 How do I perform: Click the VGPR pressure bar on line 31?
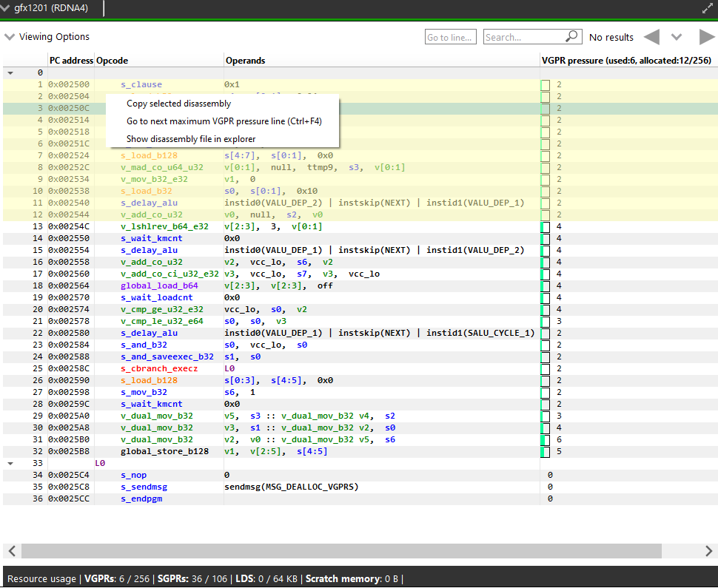[x=545, y=439]
